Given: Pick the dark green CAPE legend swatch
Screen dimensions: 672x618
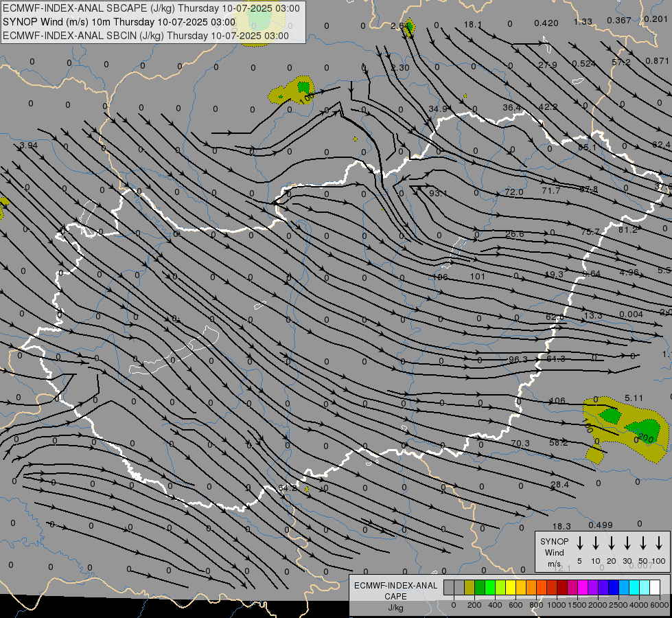Looking at the screenshot, I should (x=480, y=587).
